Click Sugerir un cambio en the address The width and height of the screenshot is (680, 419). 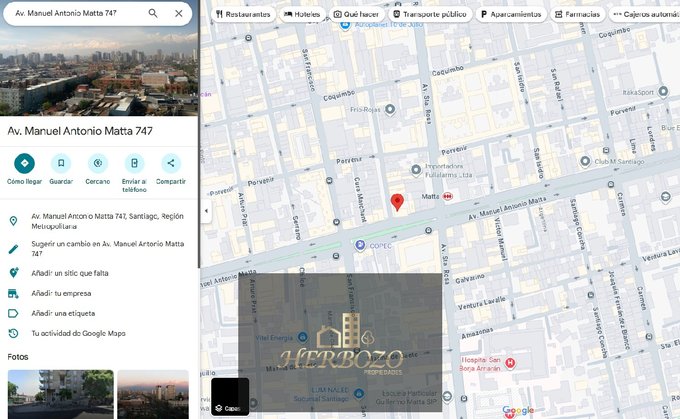click(106, 248)
